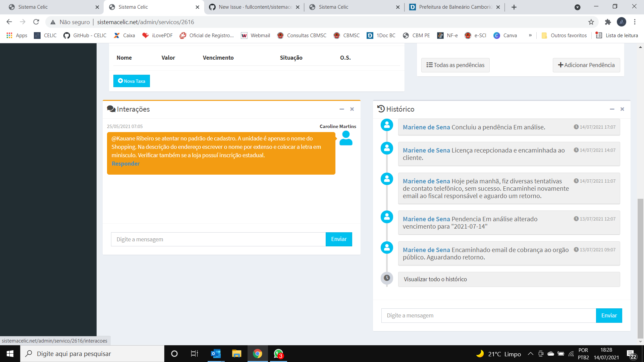Click the address bar URL
Screen dimensions: 644x362
tap(146, 22)
